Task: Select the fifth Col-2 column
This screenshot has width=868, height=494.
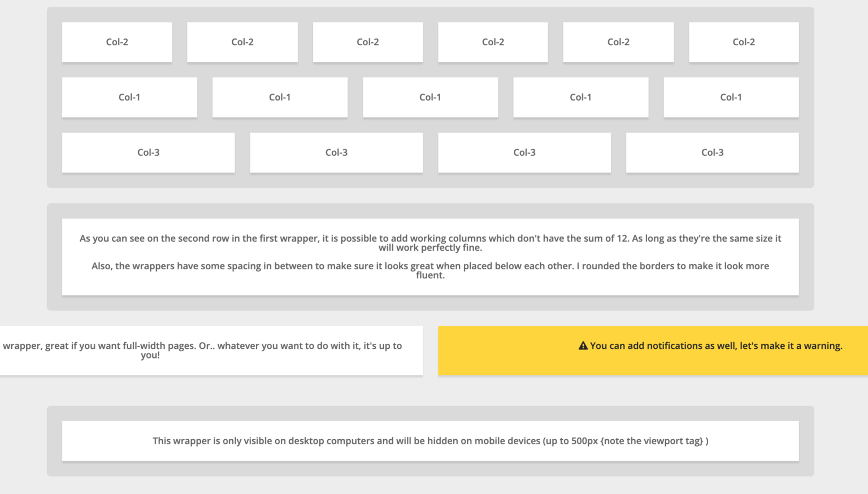Action: pos(618,42)
